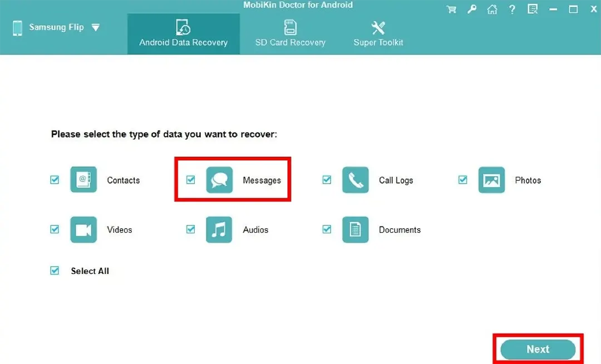Click the feedback log icon
601x364 pixels.
click(532, 9)
